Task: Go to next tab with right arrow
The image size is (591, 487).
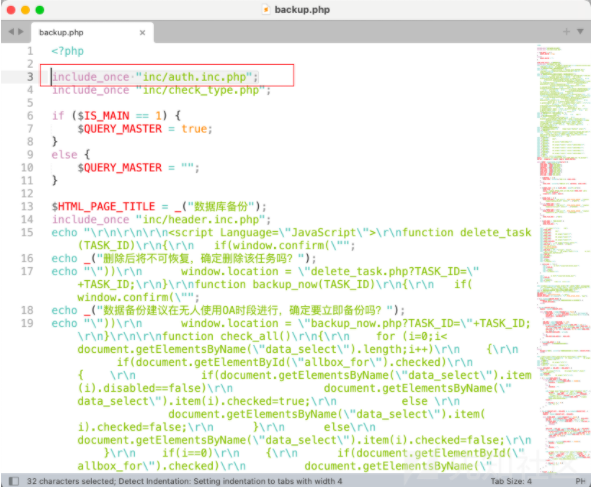Action: (21, 32)
